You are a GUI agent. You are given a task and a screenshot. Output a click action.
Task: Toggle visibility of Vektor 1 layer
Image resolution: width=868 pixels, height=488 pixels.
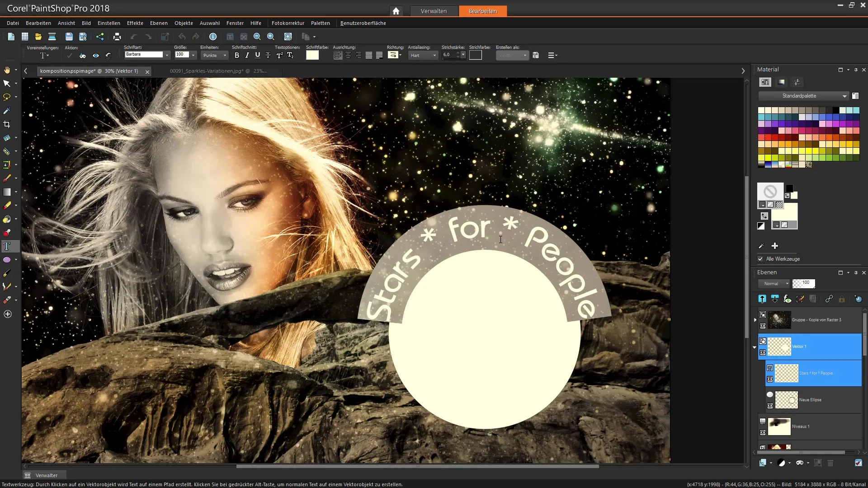(x=763, y=352)
